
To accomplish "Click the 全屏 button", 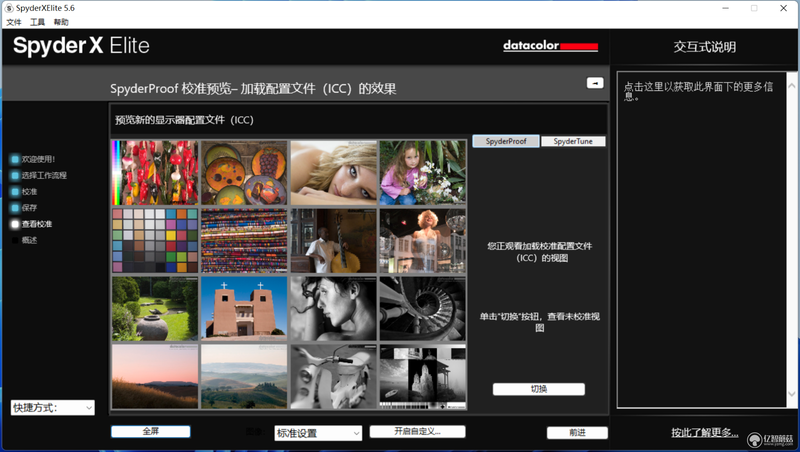I will tap(151, 432).
